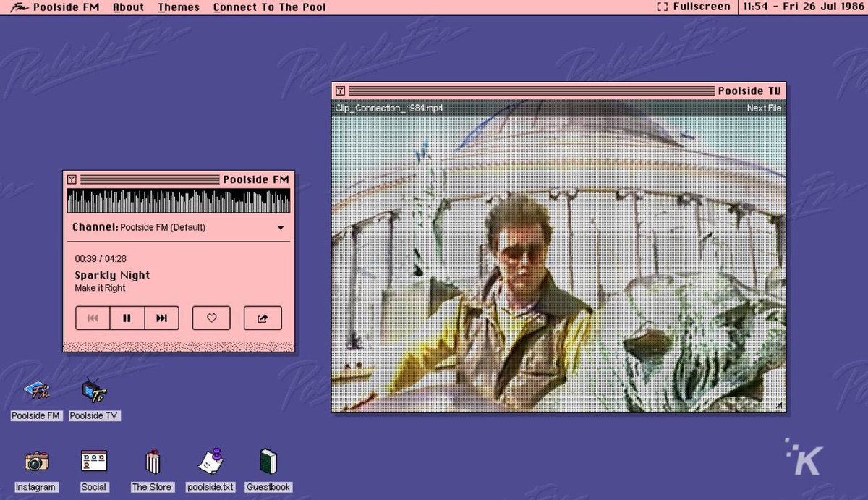The height and width of the screenshot is (500, 868).
Task: Favorite the song with heart button
Action: (211, 318)
